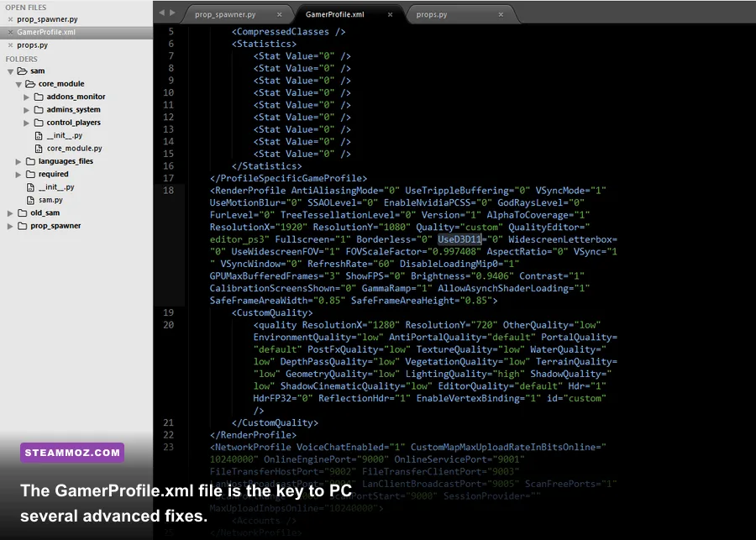
Task: Click the <CompressedClasses /> tag
Action: pyautogui.click(x=288, y=32)
